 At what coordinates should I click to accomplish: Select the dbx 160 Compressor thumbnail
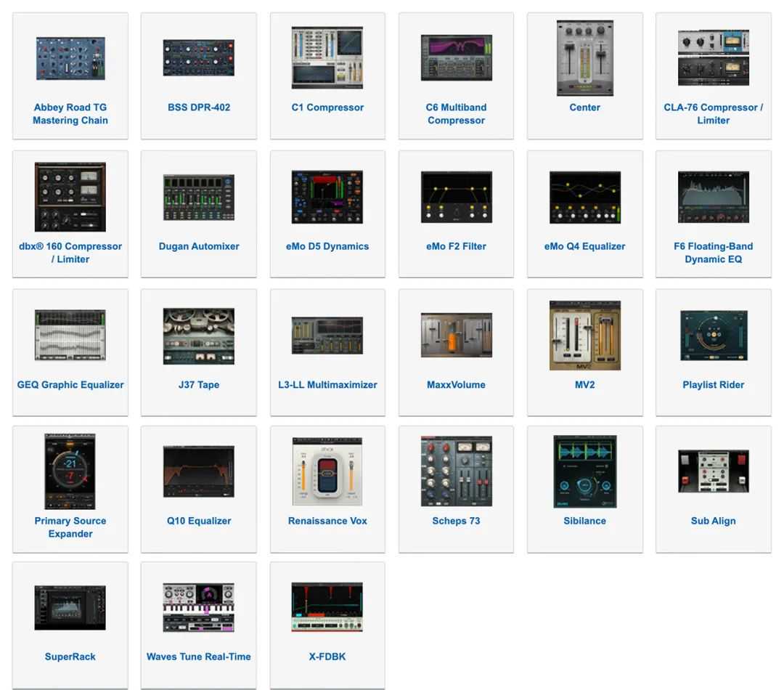[x=70, y=197]
